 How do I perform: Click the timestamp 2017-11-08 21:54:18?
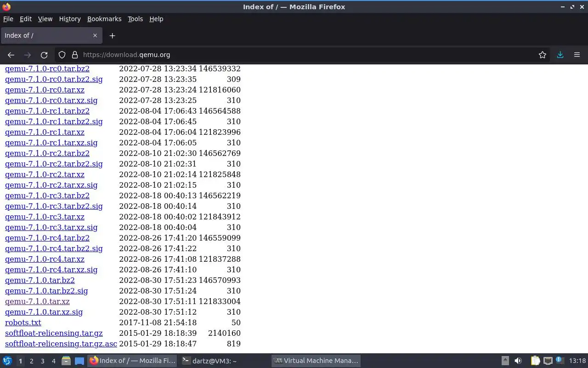point(158,322)
